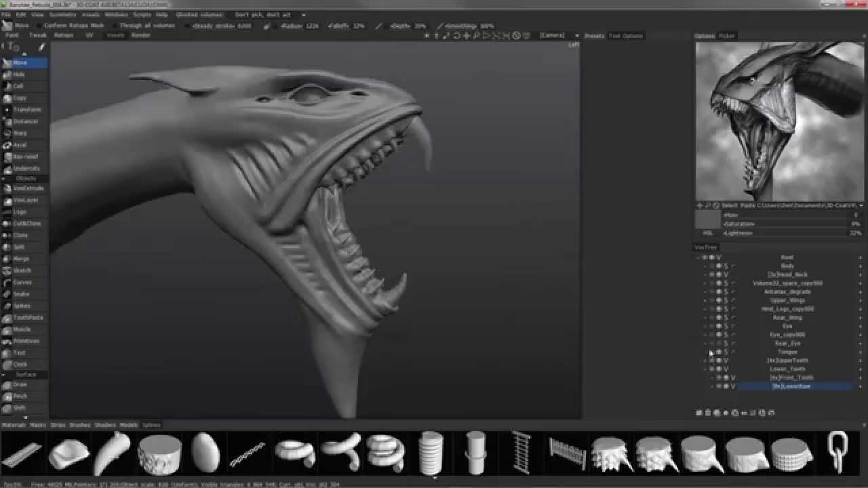
Task: Select the Copy tool
Action: coord(24,98)
